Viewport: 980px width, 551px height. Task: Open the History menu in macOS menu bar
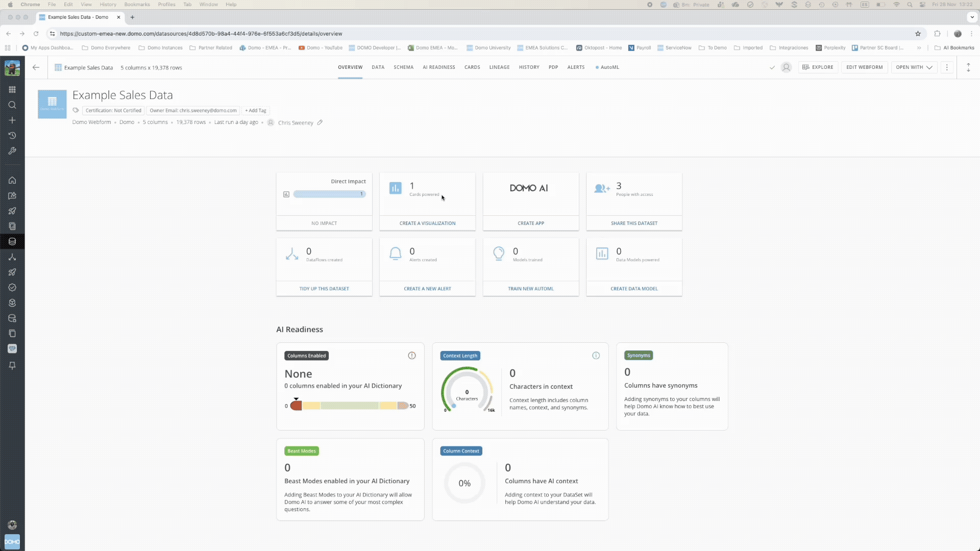tap(108, 5)
